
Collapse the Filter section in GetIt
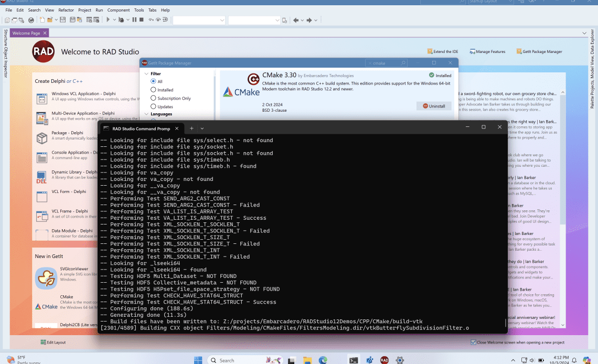[146, 73]
